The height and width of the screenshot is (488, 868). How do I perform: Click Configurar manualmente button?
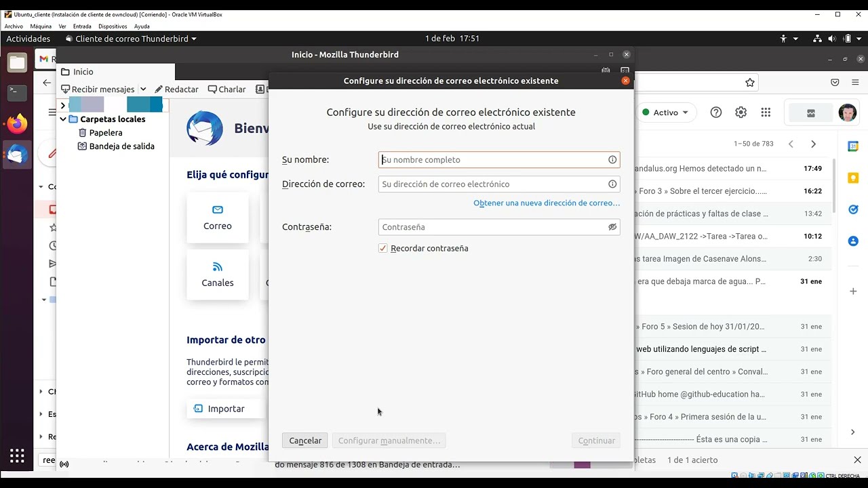click(x=389, y=441)
